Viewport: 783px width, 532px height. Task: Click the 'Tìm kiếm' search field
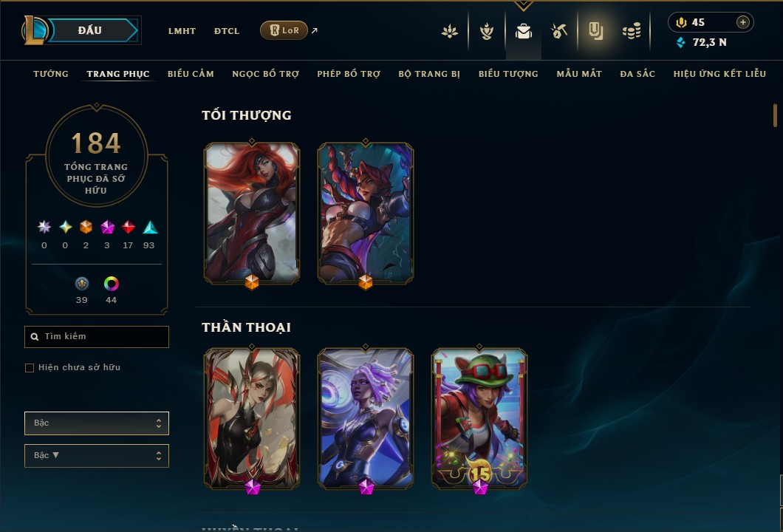point(96,337)
